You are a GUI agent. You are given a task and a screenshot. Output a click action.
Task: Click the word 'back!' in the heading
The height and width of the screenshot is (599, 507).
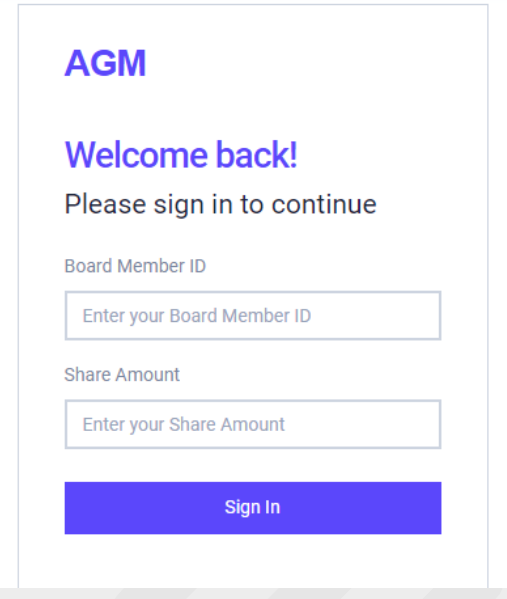click(x=257, y=155)
